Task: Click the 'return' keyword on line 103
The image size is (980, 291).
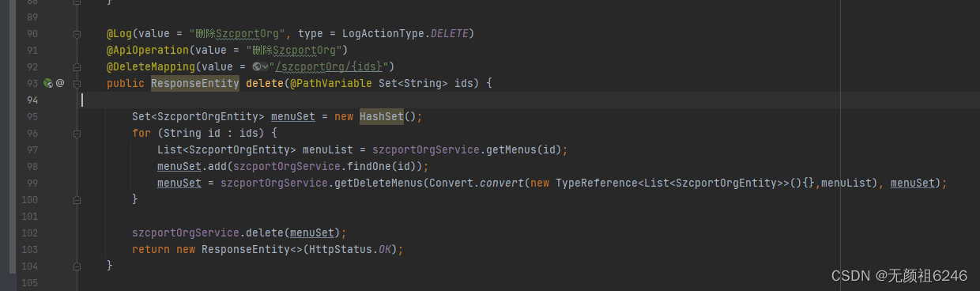Action: click(x=151, y=249)
